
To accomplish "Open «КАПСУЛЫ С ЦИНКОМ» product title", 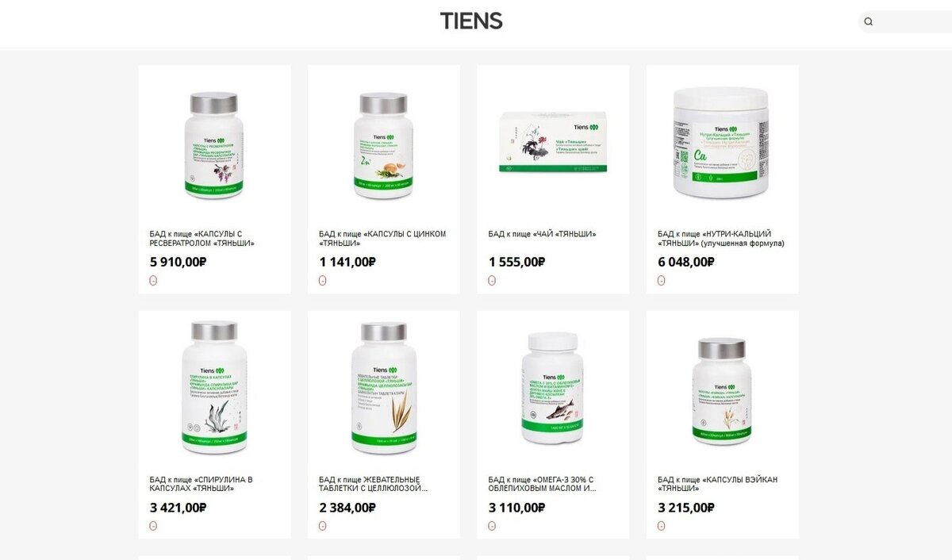I will tap(382, 239).
